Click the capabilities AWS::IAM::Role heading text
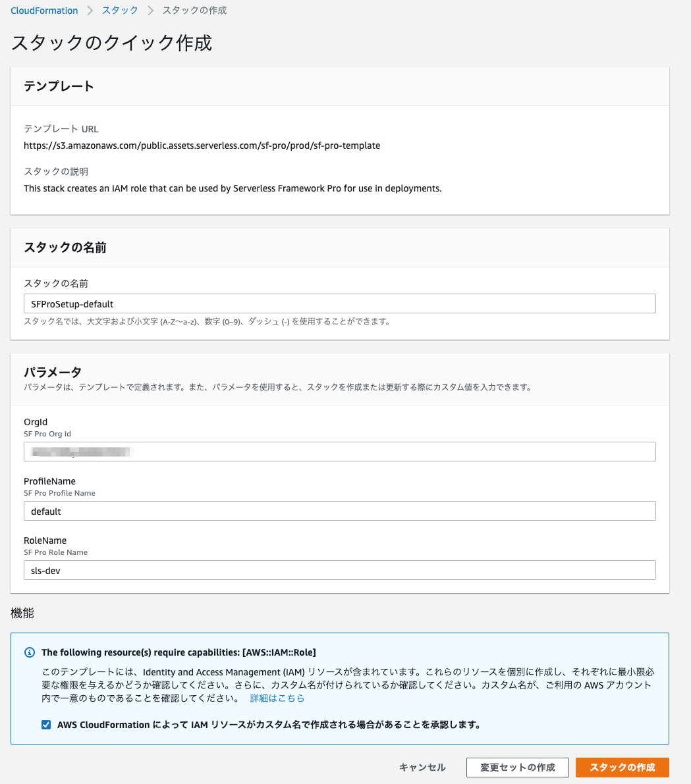This screenshot has height=784, width=691. [x=179, y=652]
